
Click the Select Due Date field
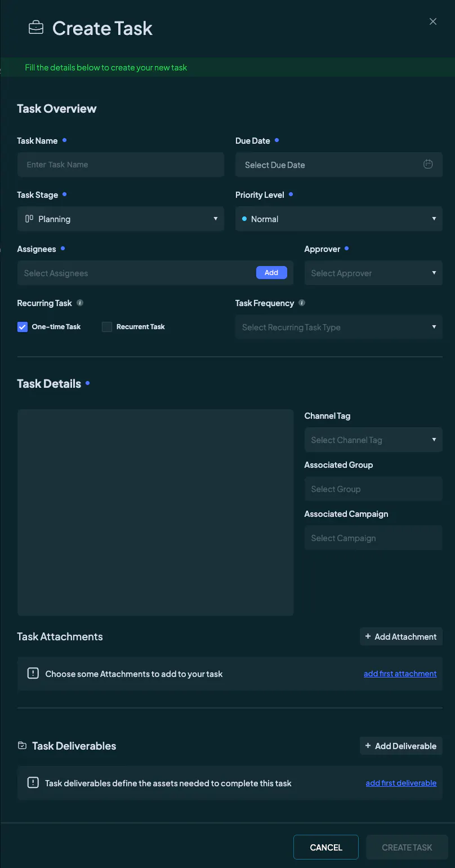(x=339, y=165)
